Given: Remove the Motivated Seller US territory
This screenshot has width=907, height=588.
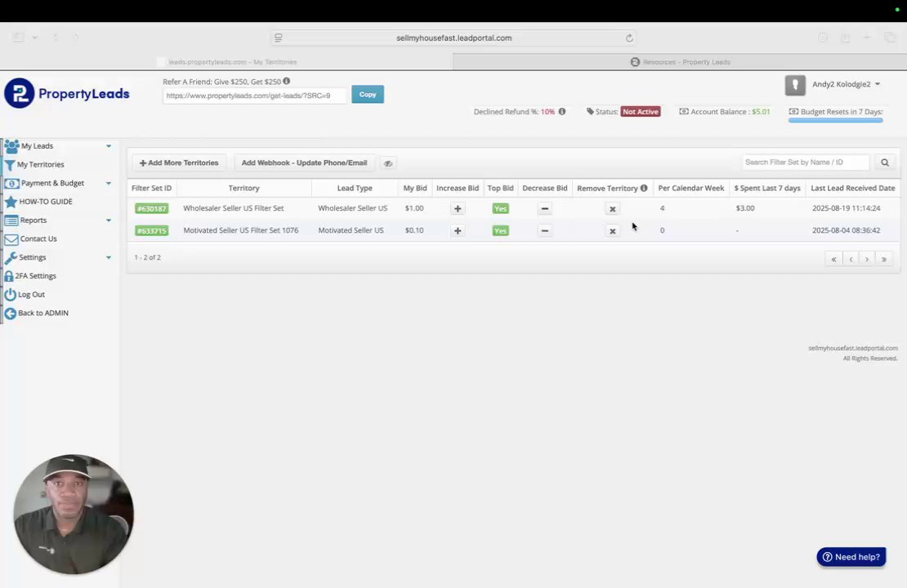Looking at the screenshot, I should click(x=613, y=230).
